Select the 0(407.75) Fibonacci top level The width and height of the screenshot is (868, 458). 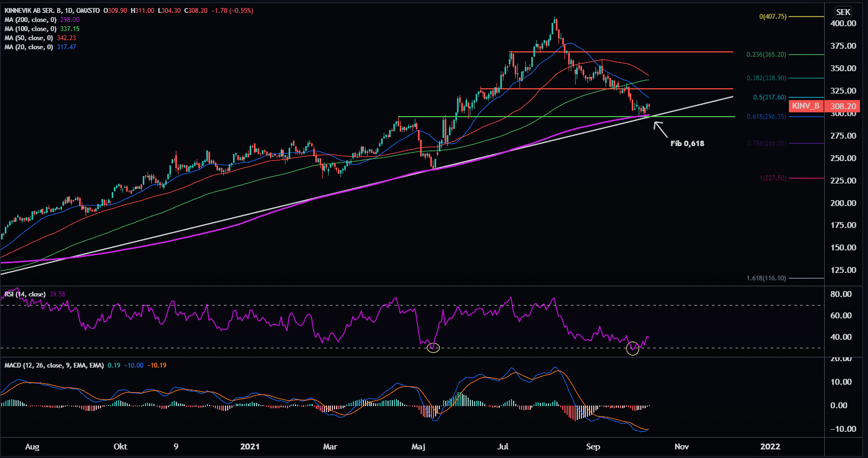click(772, 17)
